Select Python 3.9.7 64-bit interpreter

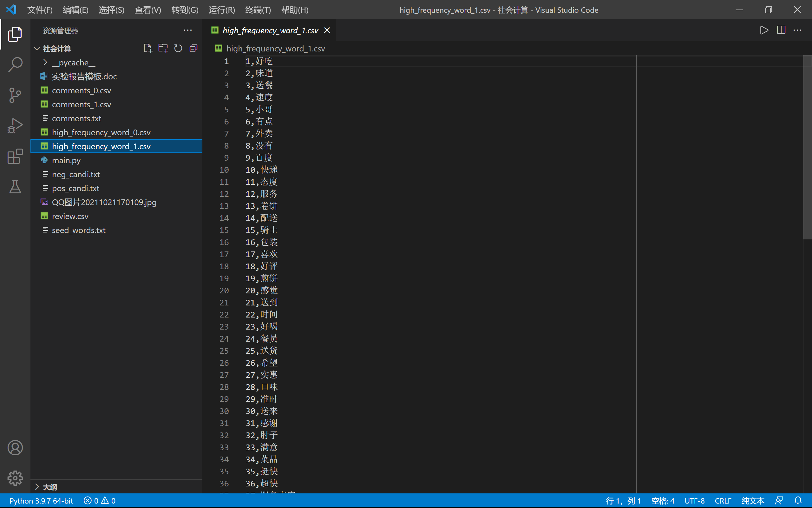coord(41,501)
